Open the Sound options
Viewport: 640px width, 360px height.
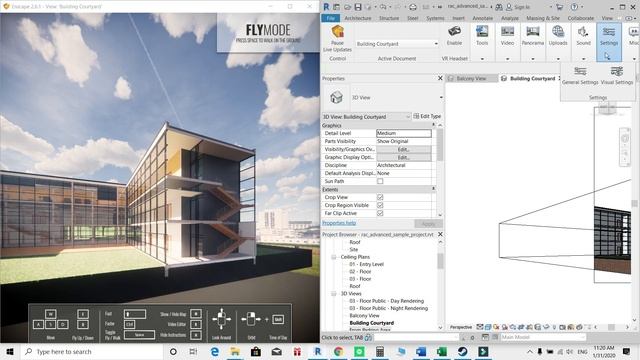(x=583, y=36)
